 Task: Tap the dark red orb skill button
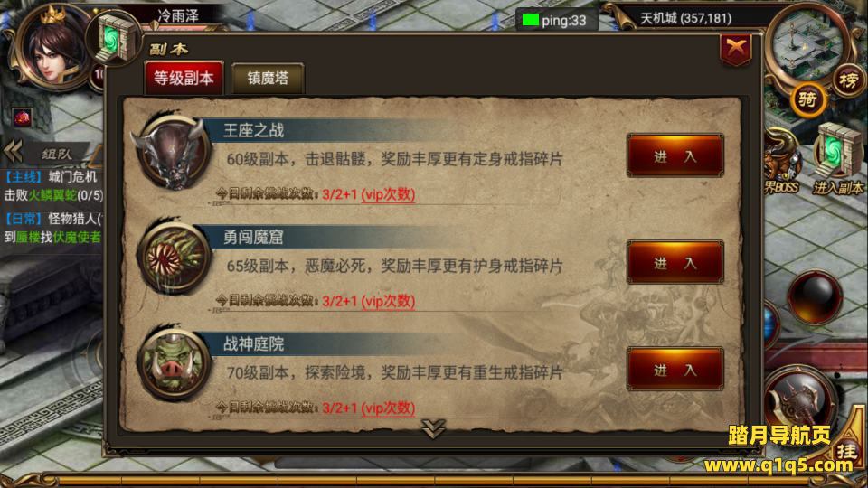[x=814, y=297]
